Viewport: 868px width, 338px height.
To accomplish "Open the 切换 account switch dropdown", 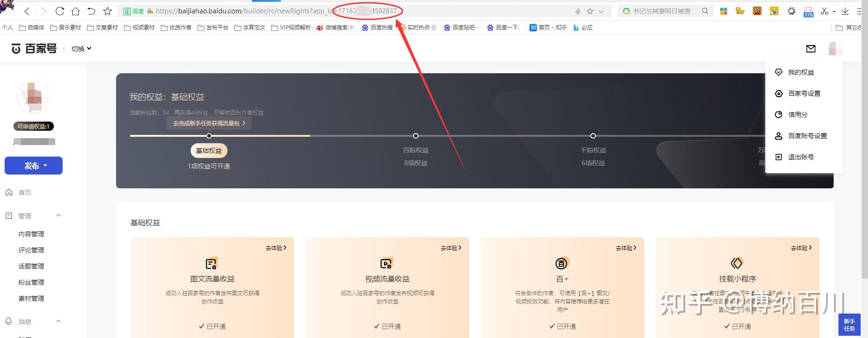I will tap(82, 48).
